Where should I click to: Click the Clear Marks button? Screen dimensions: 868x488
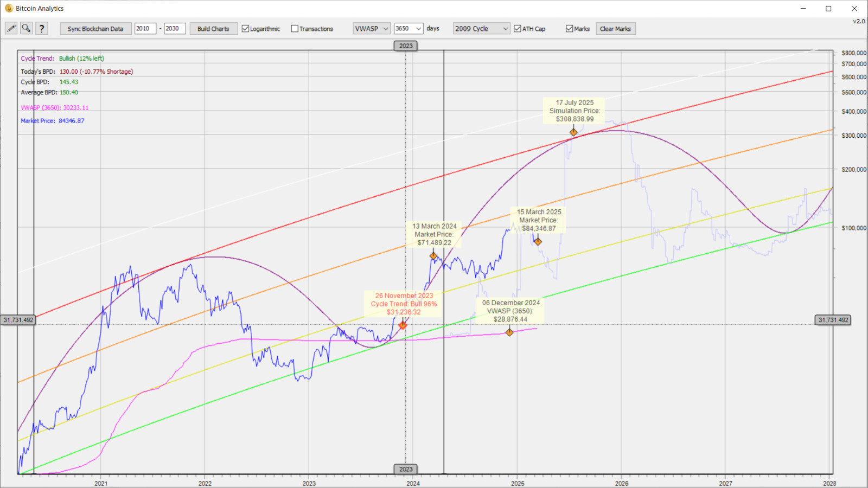click(615, 29)
